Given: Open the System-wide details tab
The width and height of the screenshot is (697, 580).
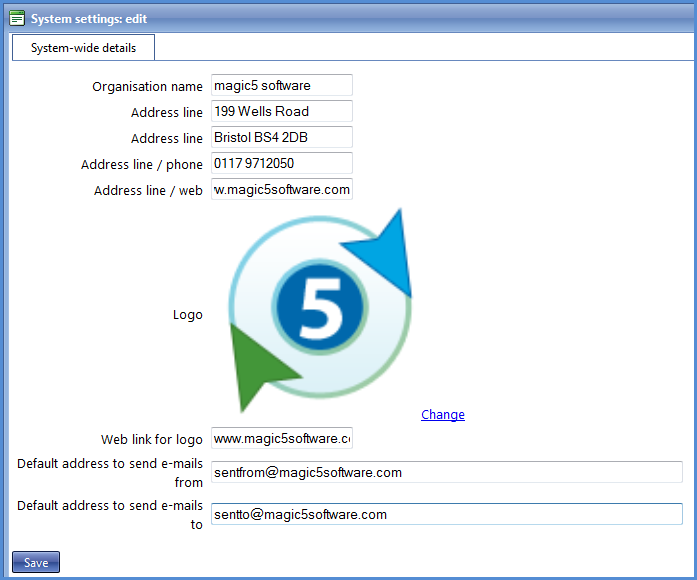Looking at the screenshot, I should (83, 48).
